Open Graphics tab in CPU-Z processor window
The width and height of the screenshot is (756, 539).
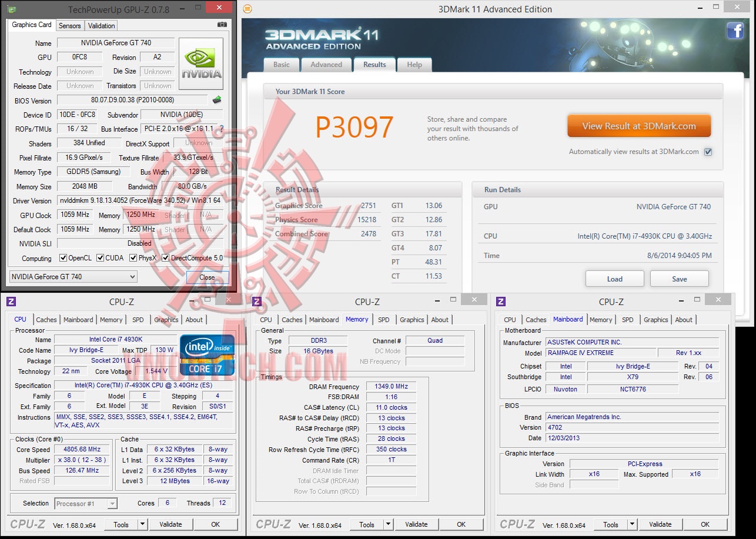[166, 320]
